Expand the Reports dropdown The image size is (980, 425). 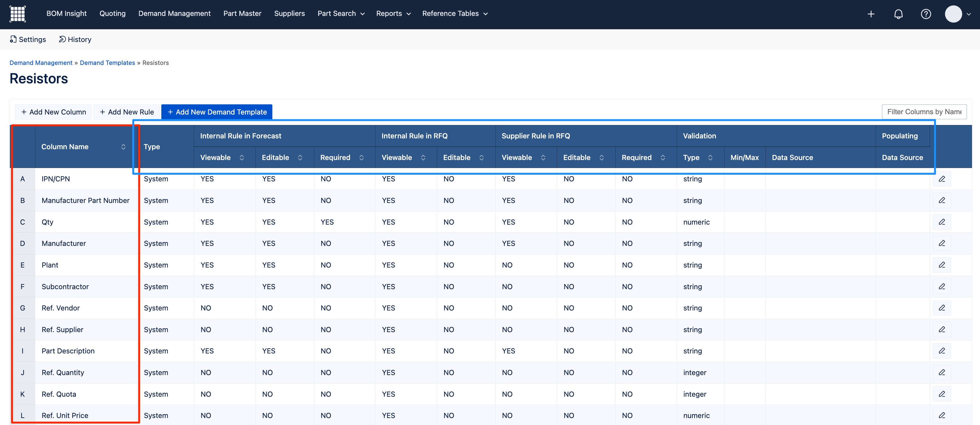pos(393,14)
